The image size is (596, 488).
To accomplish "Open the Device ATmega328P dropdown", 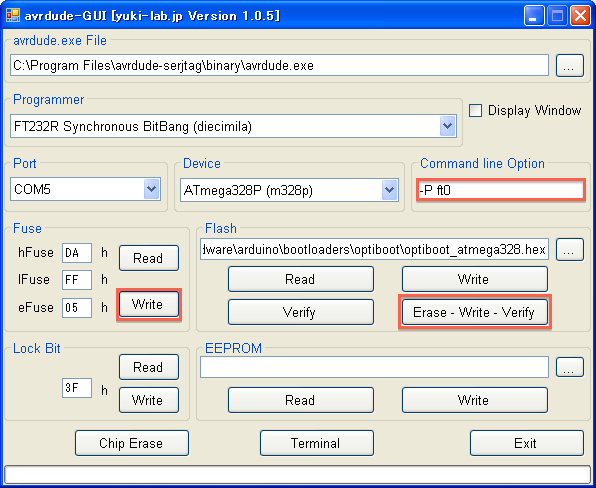I will tap(390, 190).
